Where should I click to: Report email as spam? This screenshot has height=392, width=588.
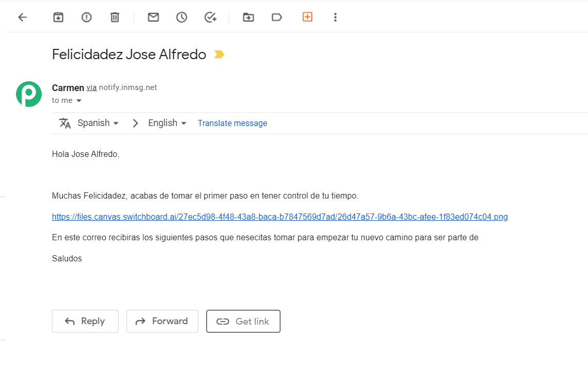[87, 17]
